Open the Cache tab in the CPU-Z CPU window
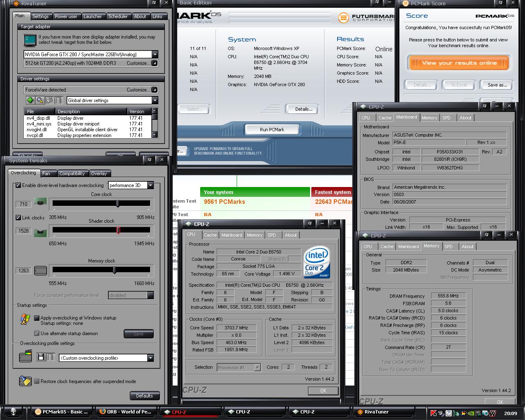 tap(210, 235)
